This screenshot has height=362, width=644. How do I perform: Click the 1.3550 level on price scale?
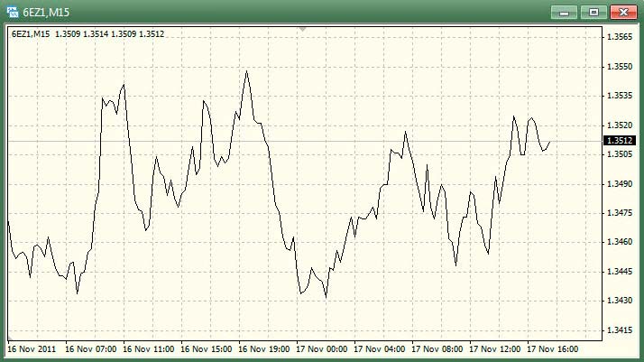[620, 67]
